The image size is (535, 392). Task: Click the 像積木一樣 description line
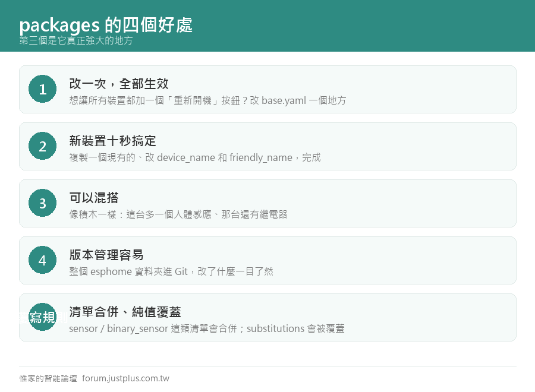[178, 214]
